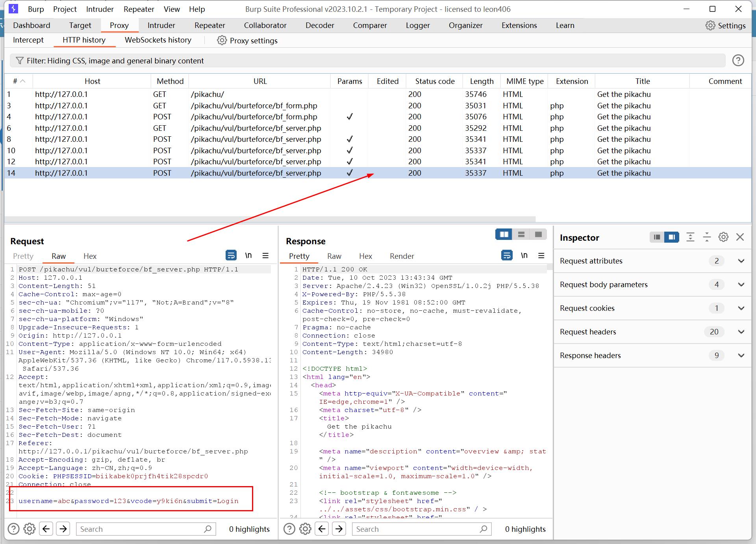Select the GET /pikachu/ history row

pos(378,94)
